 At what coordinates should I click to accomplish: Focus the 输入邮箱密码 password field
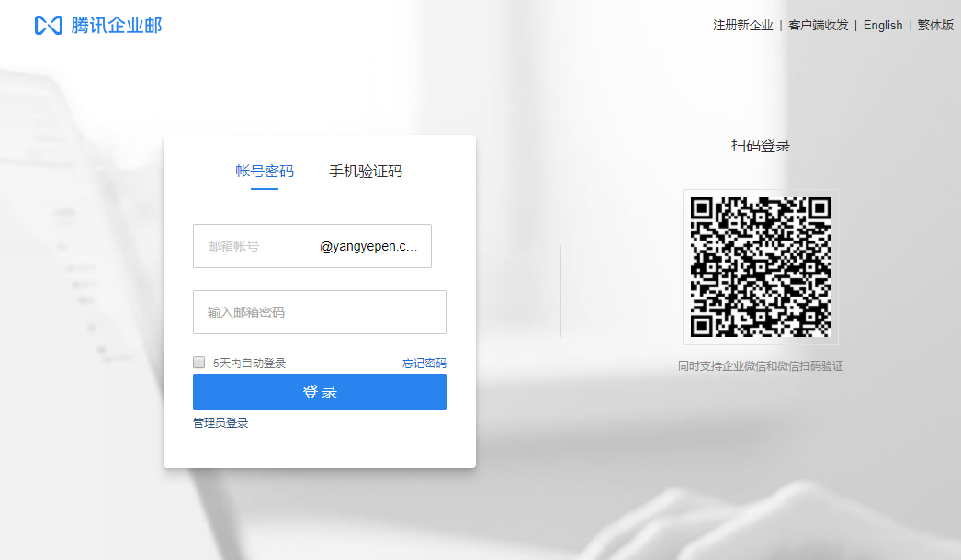coord(320,312)
